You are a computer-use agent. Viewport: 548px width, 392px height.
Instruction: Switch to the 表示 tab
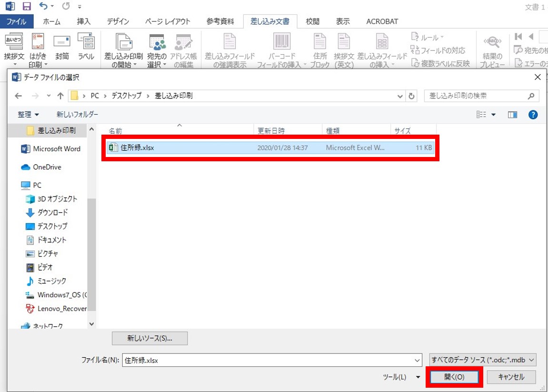[x=343, y=21]
